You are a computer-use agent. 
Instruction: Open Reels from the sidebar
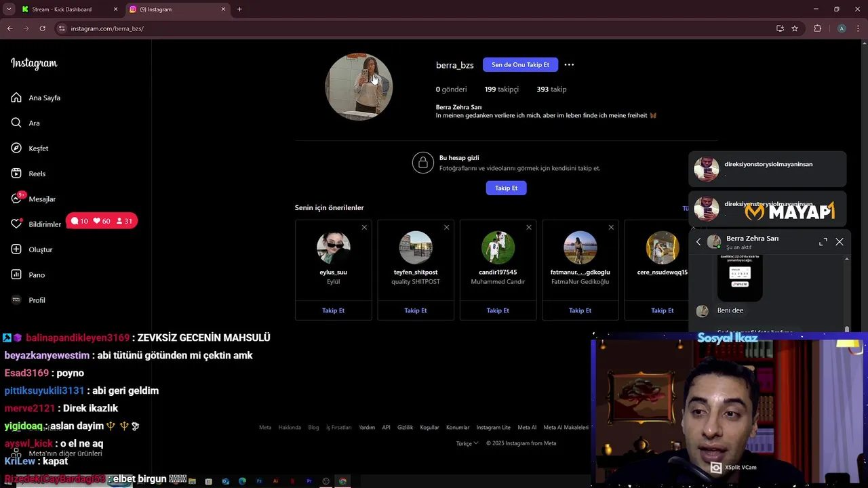[28, 174]
